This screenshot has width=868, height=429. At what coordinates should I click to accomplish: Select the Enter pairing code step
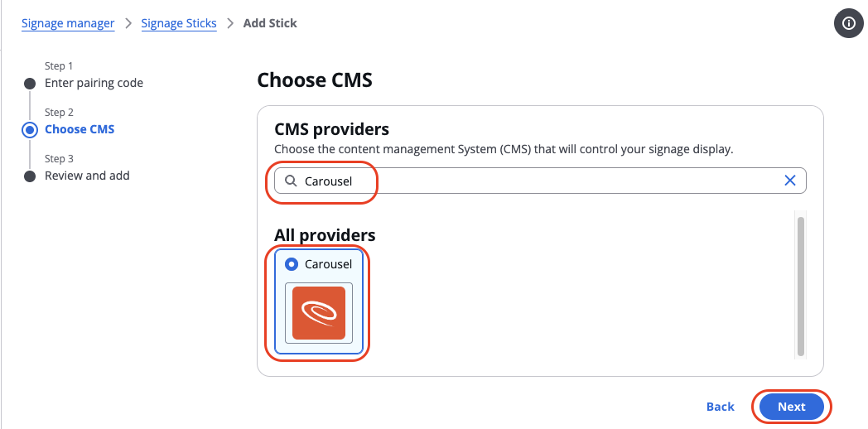pos(94,83)
